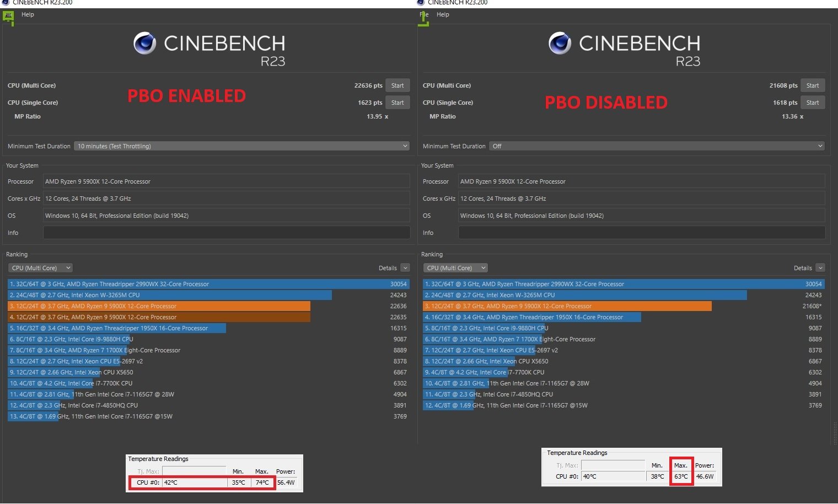Open left window ranking CPU (Multi Core) dropdown
Viewport: 838px width, 504px height.
point(40,268)
